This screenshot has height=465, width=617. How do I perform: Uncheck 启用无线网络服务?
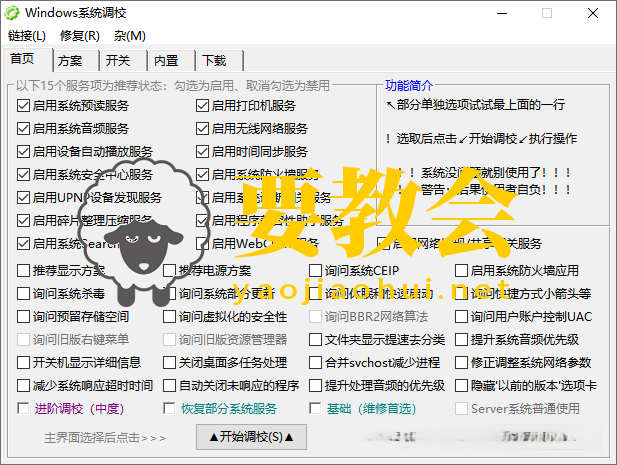[202, 129]
